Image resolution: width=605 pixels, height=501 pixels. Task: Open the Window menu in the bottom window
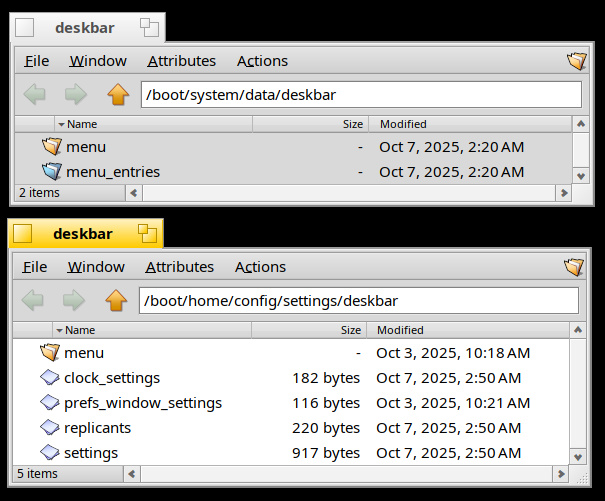[96, 267]
